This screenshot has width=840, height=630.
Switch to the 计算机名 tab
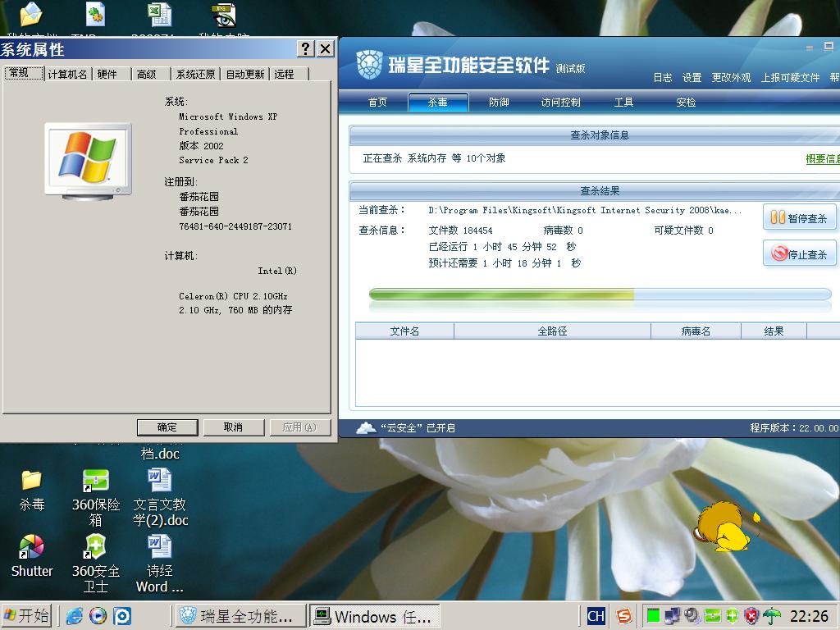coord(67,74)
